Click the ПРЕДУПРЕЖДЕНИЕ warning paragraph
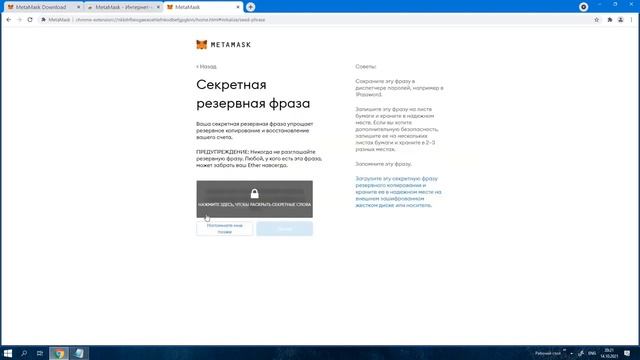Viewport: 640px width, 360px height. [259, 158]
